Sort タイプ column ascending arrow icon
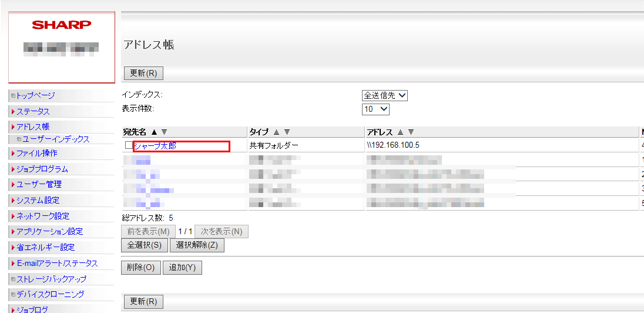 276,132
